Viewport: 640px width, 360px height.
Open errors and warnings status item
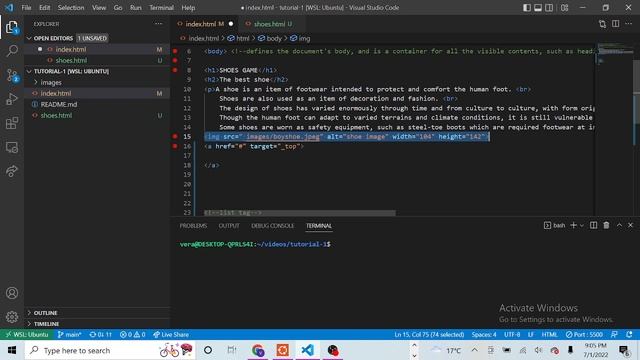click(x=133, y=335)
